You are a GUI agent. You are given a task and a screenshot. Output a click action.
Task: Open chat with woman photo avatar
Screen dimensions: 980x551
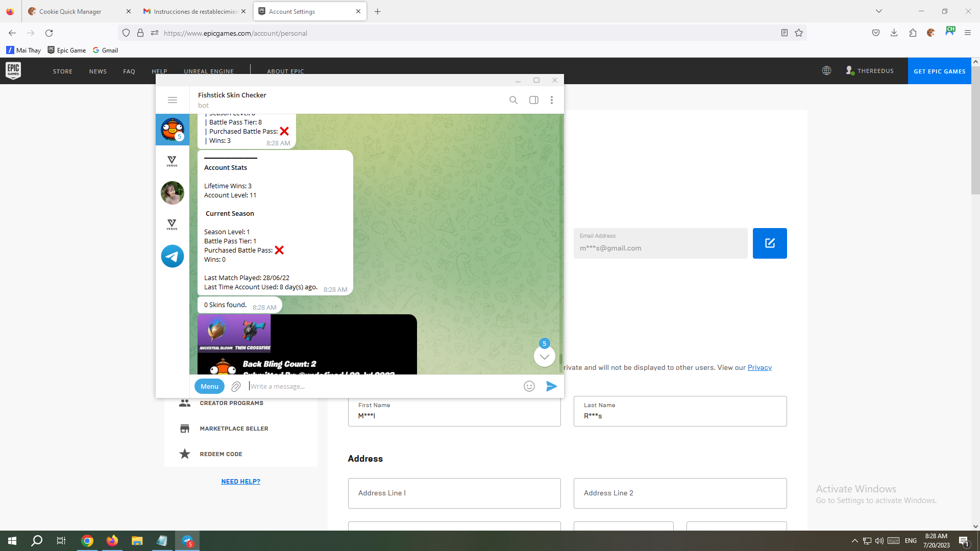pos(173,193)
